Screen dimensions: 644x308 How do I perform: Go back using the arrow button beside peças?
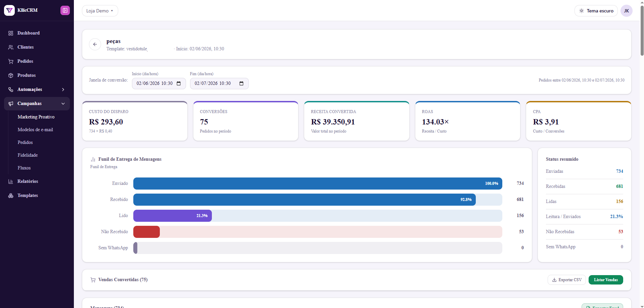click(x=95, y=44)
